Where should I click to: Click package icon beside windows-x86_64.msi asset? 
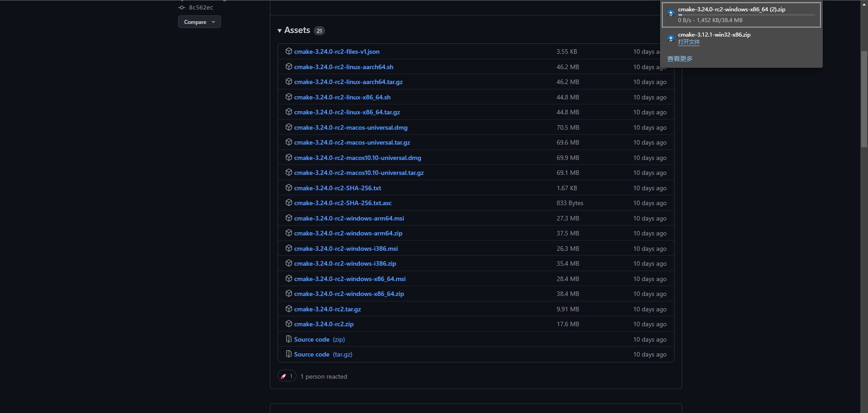click(289, 278)
